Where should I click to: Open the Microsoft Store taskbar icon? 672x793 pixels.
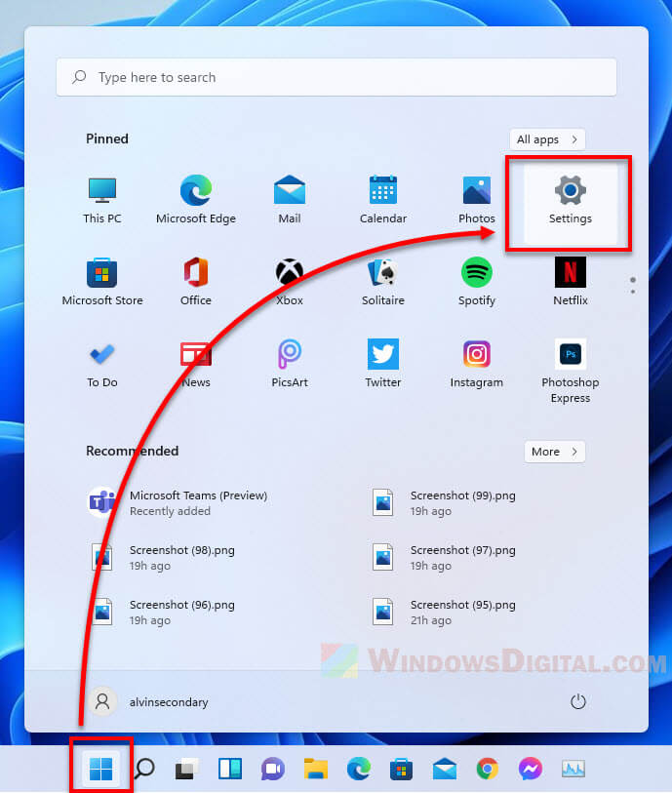(x=402, y=769)
